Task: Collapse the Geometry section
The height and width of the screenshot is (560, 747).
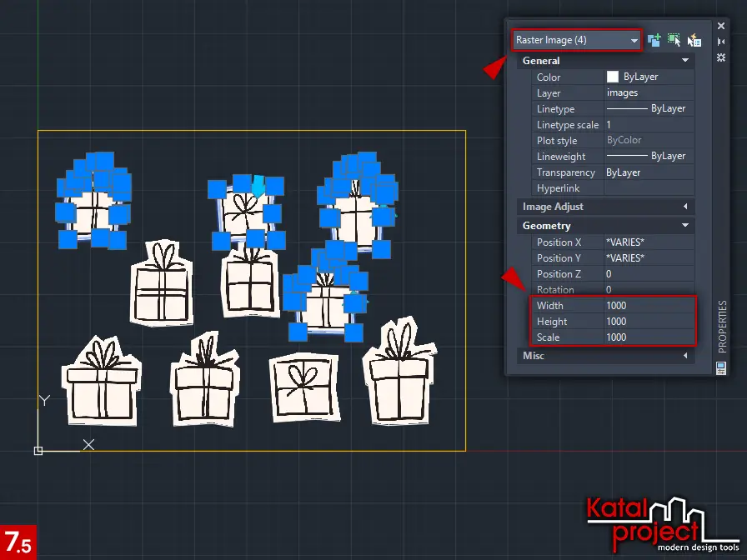Action: 685,226
